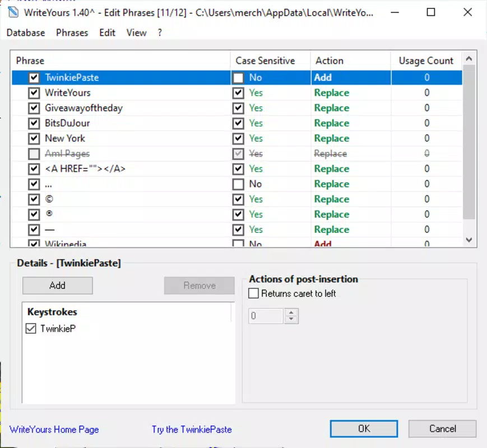The image size is (487, 448).
Task: Decrease the caret offset spinner value
Action: click(291, 319)
